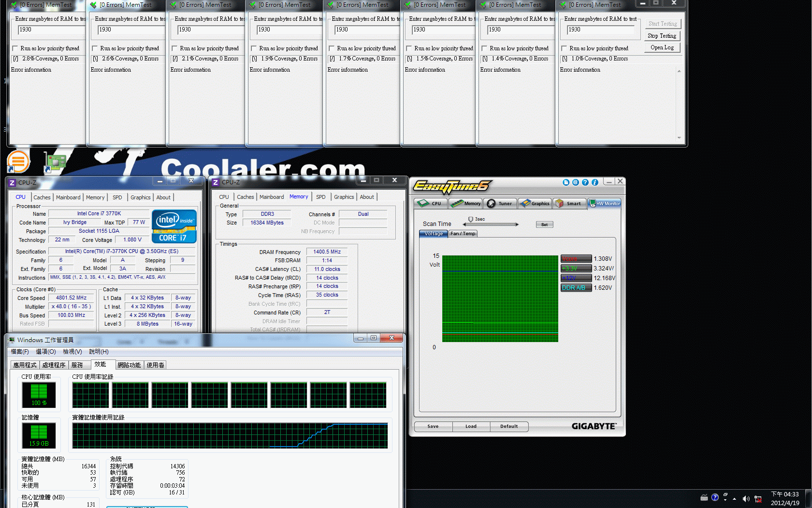Click the EasyTune6 Load button
The image size is (812, 508).
471,427
